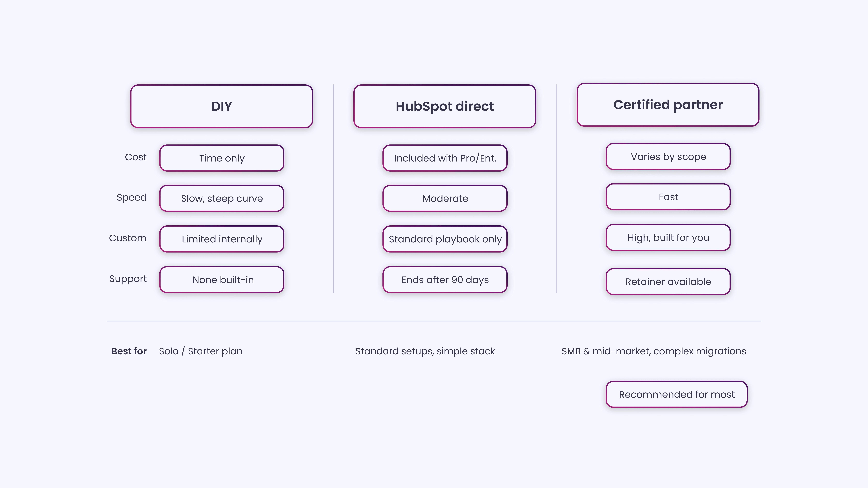Select the DIY column header box
Viewport: 868px width, 488px height.
pos(222,106)
